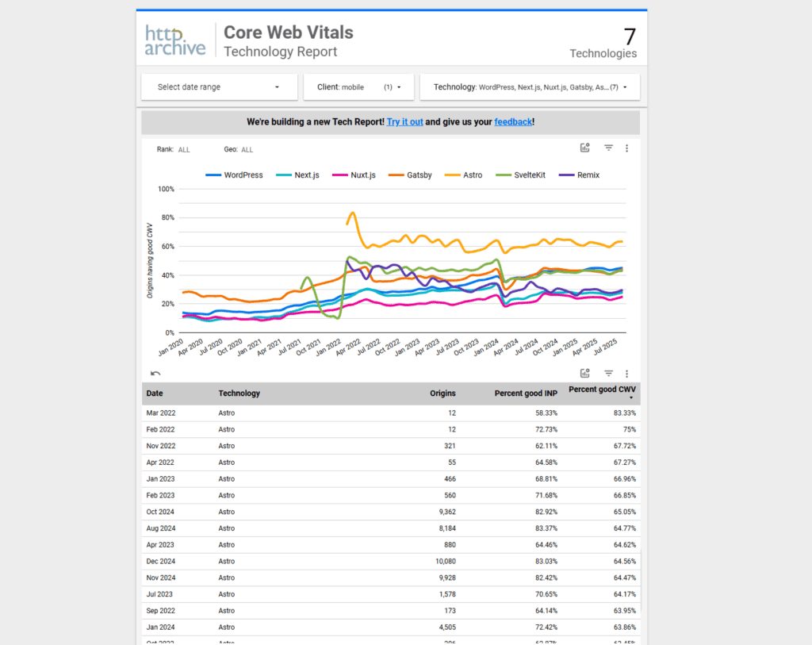Click Dec 2024 date cell
This screenshot has height=645, width=812.
pyautogui.click(x=160, y=562)
